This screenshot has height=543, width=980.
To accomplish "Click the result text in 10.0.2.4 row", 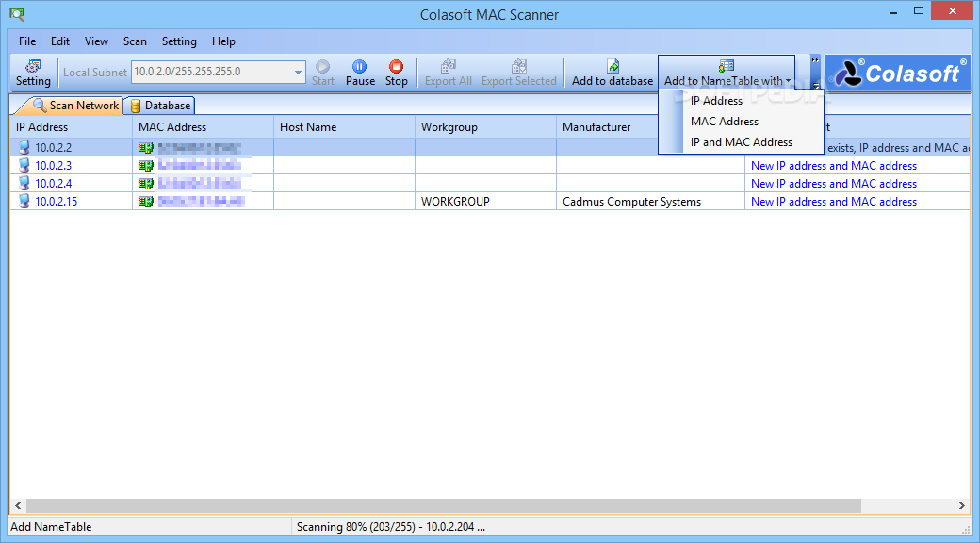I will 834,184.
